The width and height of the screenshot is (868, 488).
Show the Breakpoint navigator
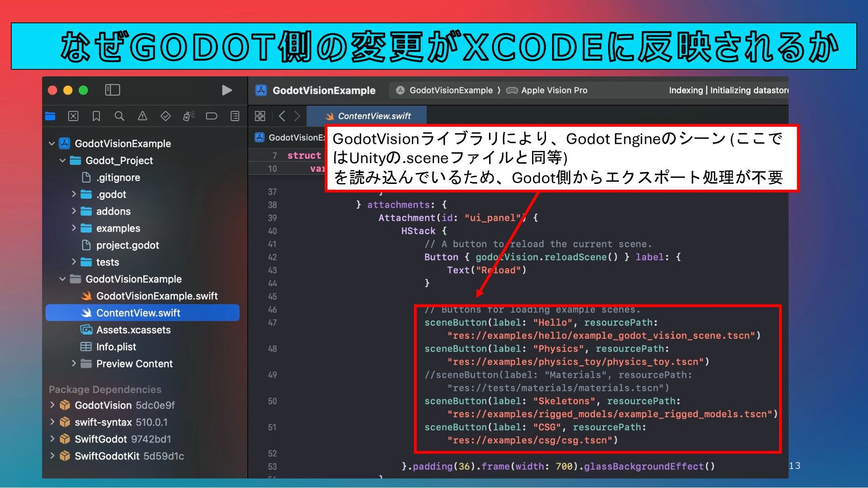pos(212,117)
